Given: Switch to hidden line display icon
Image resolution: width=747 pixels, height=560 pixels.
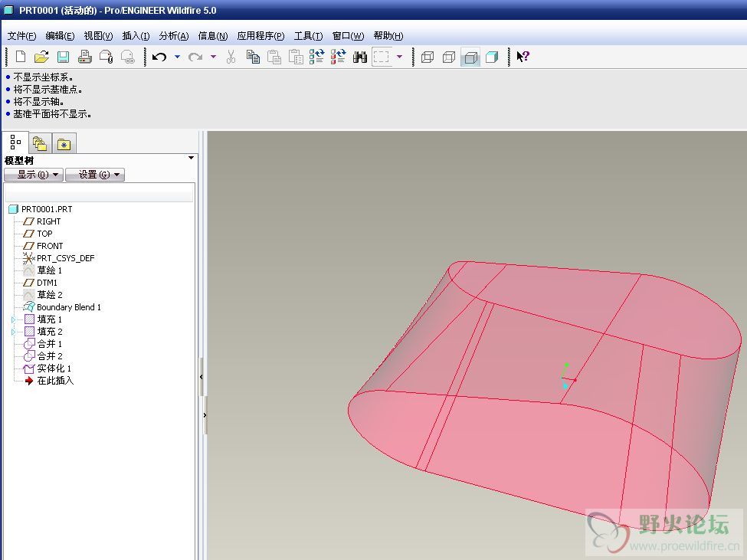Looking at the screenshot, I should 449,57.
